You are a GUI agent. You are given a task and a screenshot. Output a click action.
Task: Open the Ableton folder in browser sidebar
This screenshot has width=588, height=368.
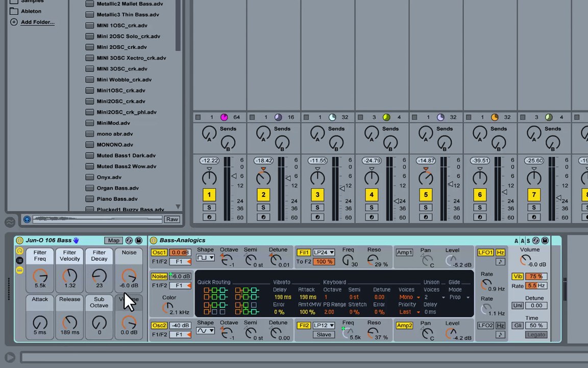31,11
